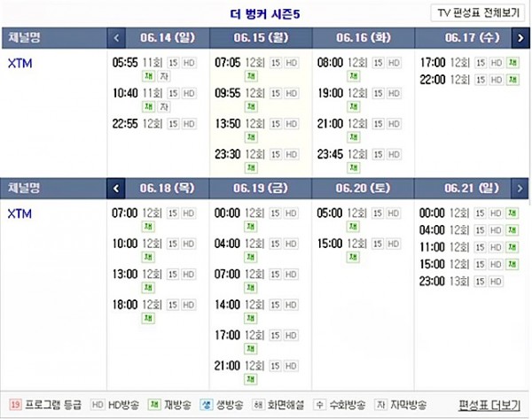Click 22:55 episode 12 entry on 06.14

tap(154, 124)
